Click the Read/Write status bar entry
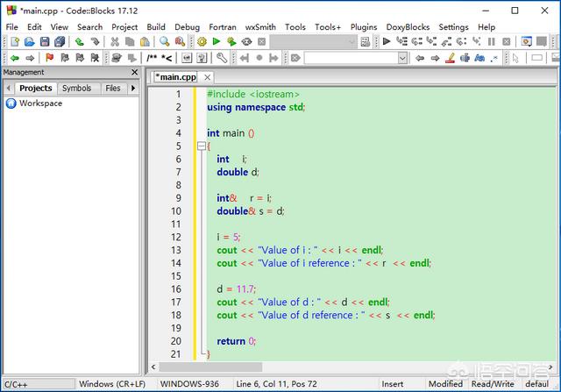Image resolution: width=561 pixels, height=392 pixels. [493, 384]
